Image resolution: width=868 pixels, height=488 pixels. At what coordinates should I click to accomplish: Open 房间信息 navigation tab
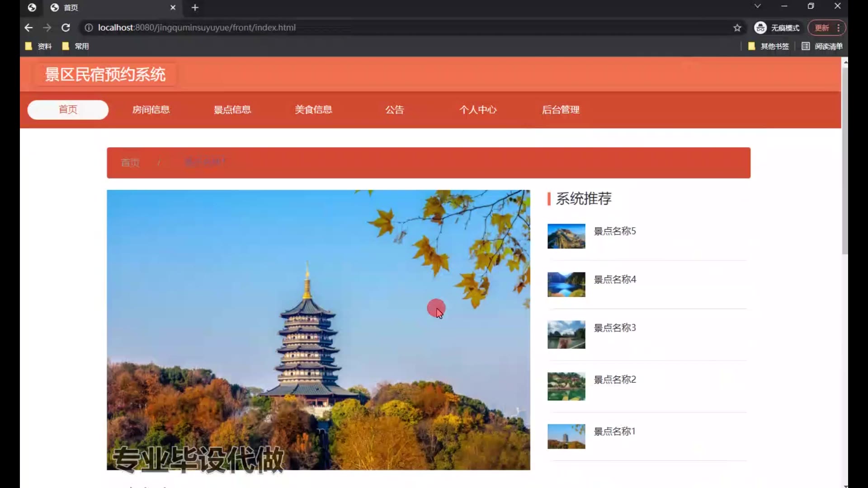coord(151,110)
